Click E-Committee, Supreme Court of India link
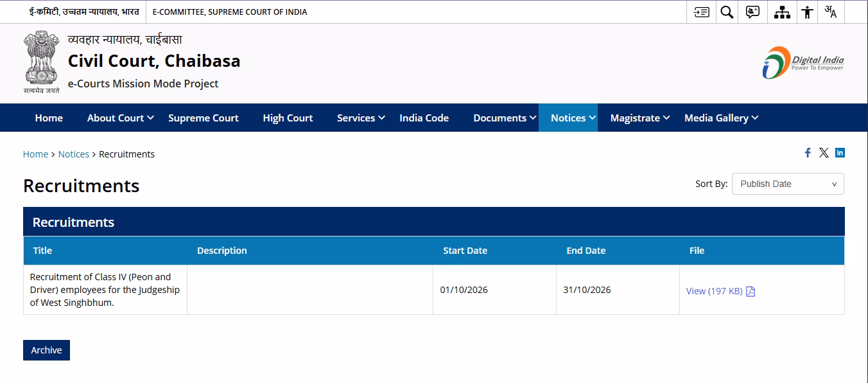The image size is (868, 383). pos(230,12)
